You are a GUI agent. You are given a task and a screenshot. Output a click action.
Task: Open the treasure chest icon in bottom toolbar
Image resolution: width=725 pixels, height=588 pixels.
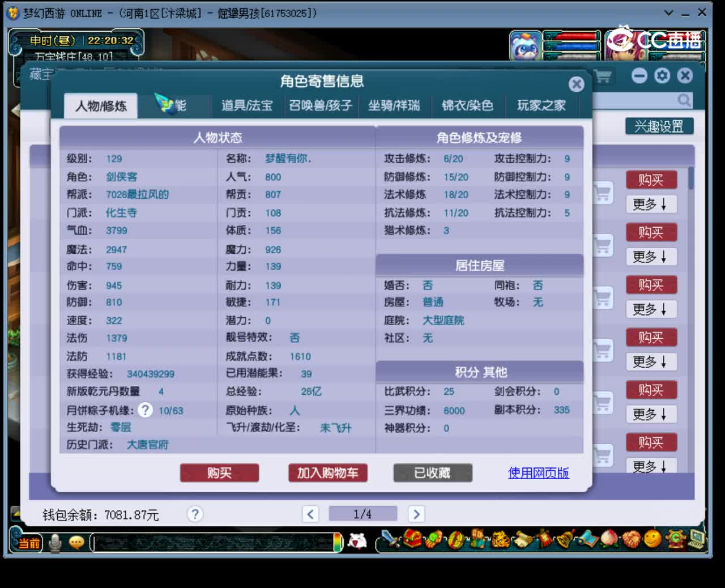coord(412,539)
